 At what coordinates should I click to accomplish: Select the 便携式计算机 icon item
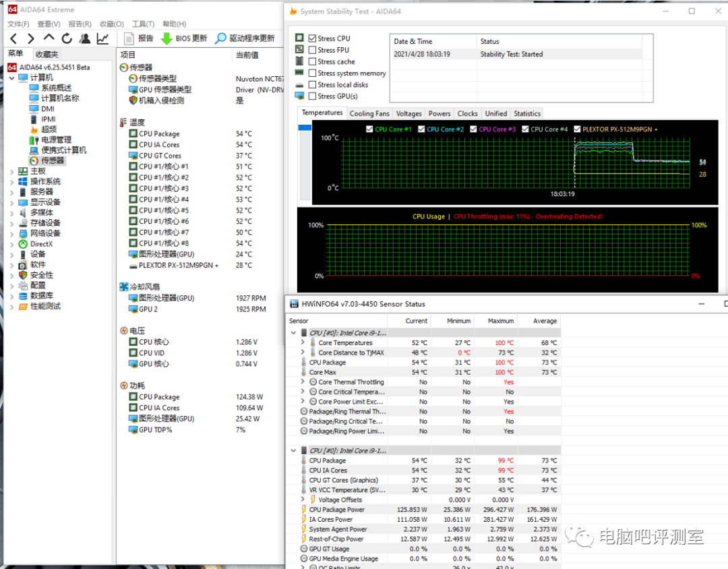(x=34, y=150)
